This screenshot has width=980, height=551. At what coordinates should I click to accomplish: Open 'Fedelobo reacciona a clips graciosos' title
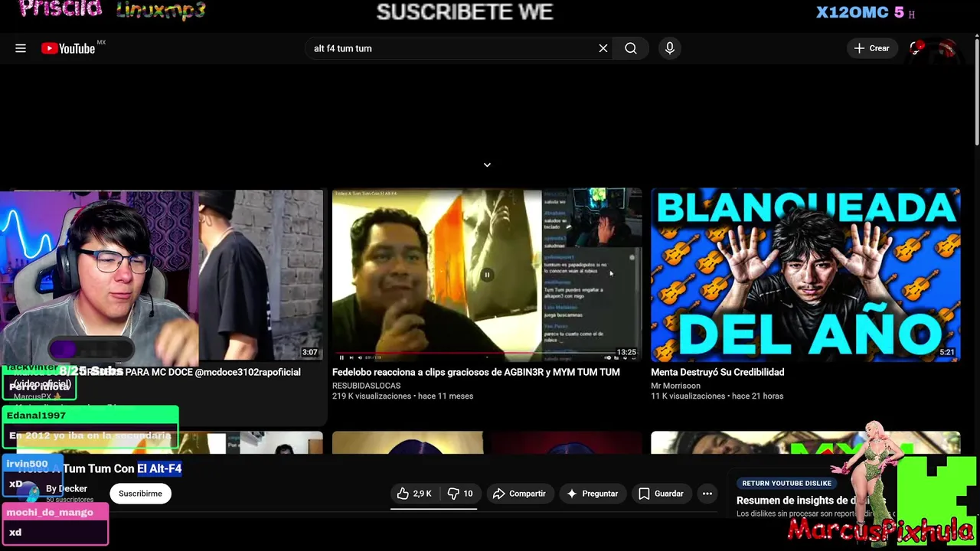tap(476, 372)
